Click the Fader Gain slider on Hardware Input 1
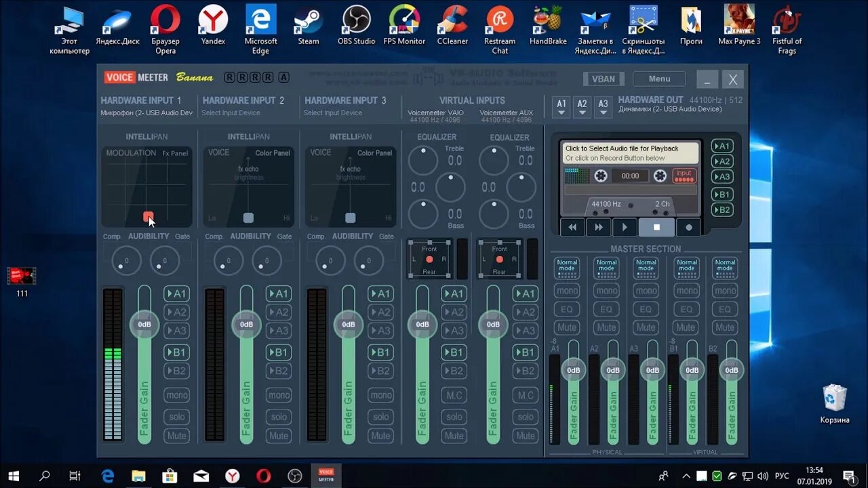This screenshot has height=488, width=868. tap(144, 325)
